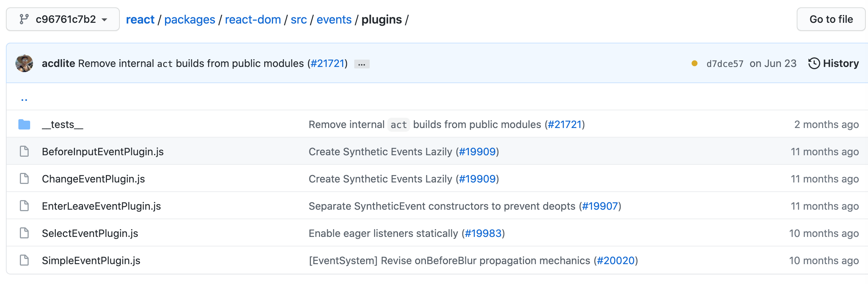868x284 pixels.
Task: Click '11 months ago' in BeforeInputEventPlugin.js row
Action: tap(825, 152)
